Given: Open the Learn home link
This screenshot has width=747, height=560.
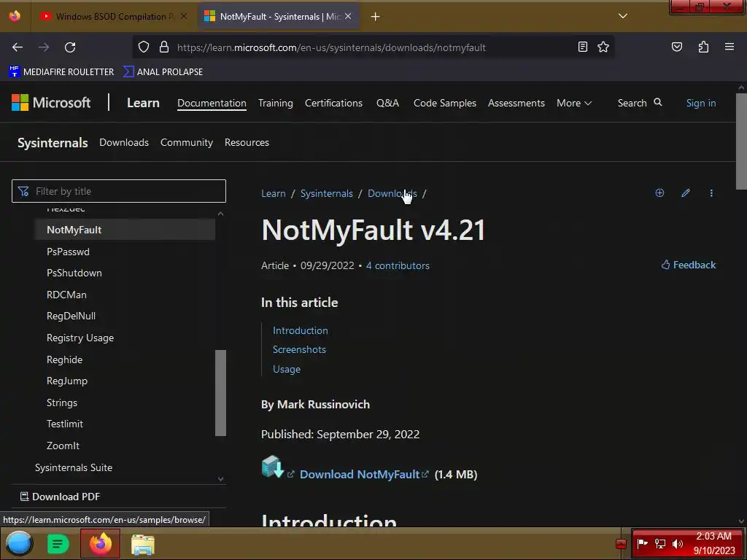Looking at the screenshot, I should tap(143, 103).
